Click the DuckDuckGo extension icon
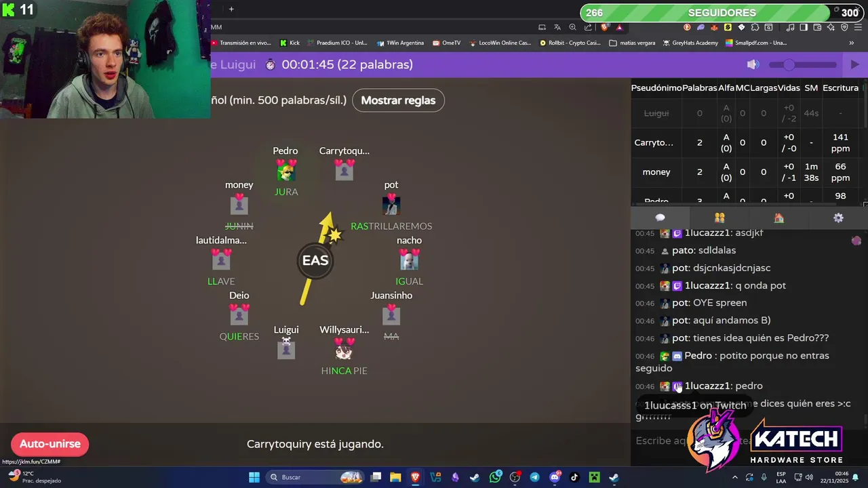868x488 pixels. [688, 27]
